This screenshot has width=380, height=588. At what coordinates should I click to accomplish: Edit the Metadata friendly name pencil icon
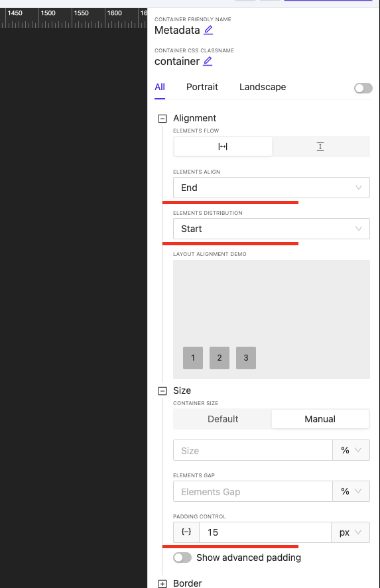(x=208, y=30)
